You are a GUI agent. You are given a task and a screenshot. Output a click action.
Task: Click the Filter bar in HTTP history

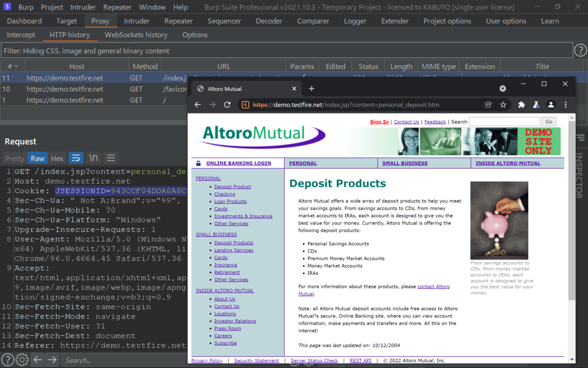[287, 51]
